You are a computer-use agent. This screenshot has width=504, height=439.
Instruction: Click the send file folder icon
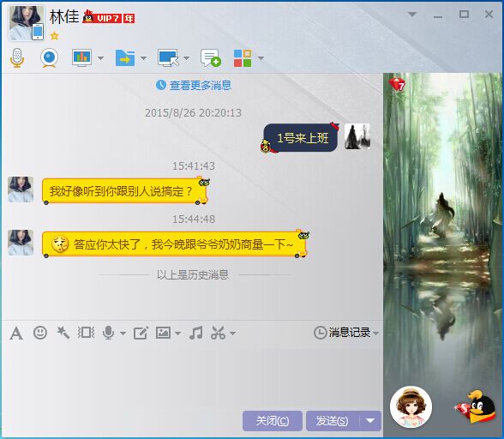coord(125,58)
